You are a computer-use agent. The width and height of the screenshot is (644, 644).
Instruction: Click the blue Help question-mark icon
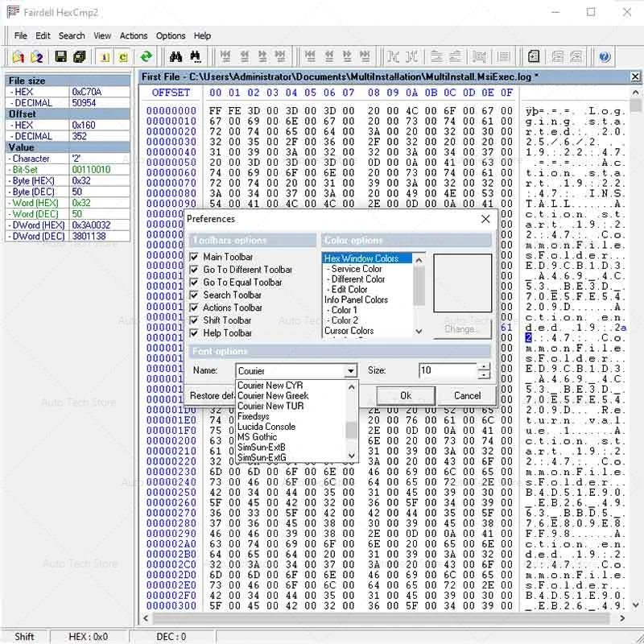click(605, 56)
